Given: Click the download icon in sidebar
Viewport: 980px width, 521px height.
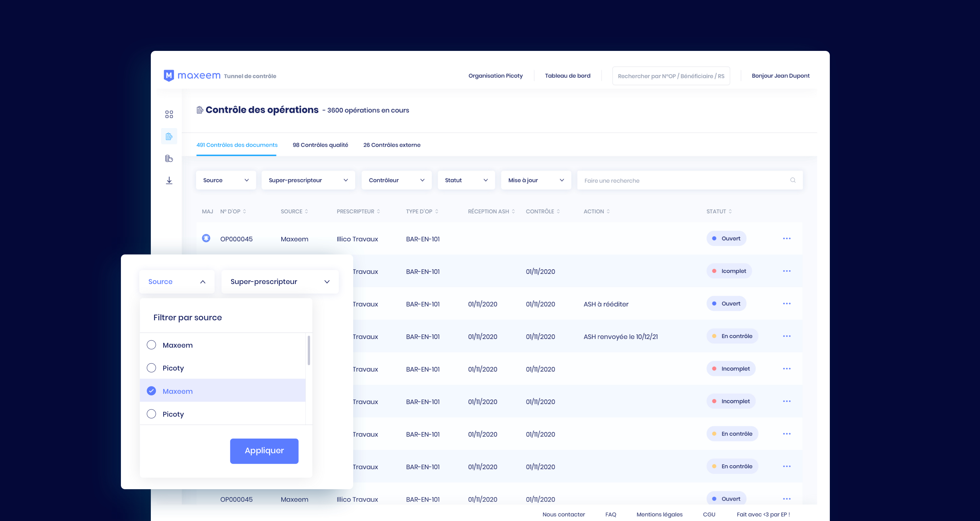Looking at the screenshot, I should tap(169, 179).
